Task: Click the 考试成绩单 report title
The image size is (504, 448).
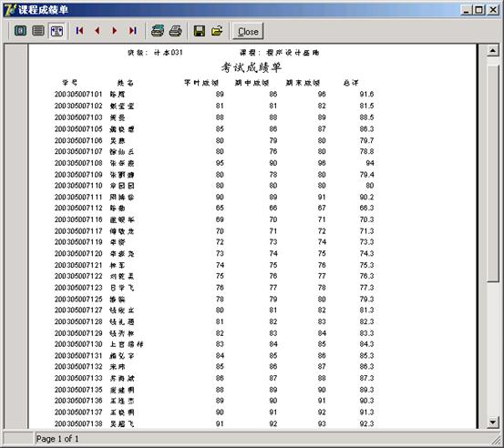Action: click(251, 67)
